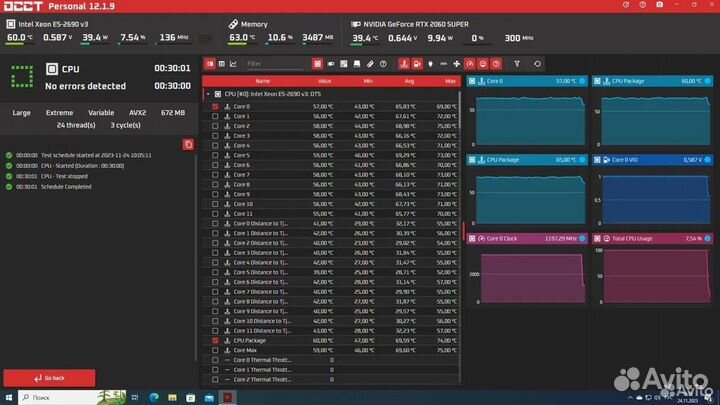This screenshot has width=720, height=405.
Task: Click the sensor list vertical scrollbar
Action: [x=460, y=110]
